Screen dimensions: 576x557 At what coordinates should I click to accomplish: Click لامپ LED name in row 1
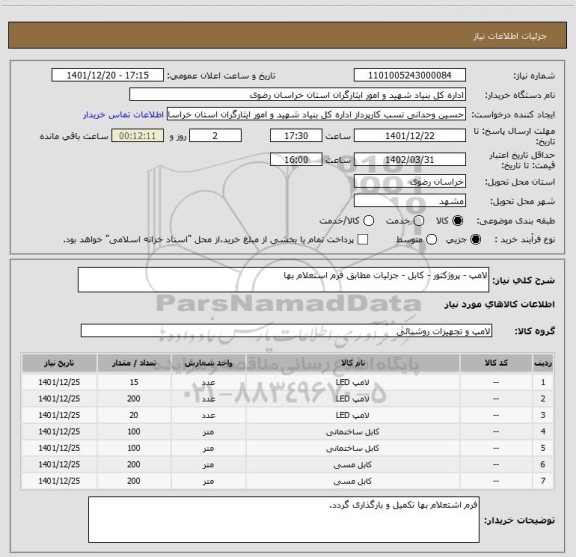352,382
